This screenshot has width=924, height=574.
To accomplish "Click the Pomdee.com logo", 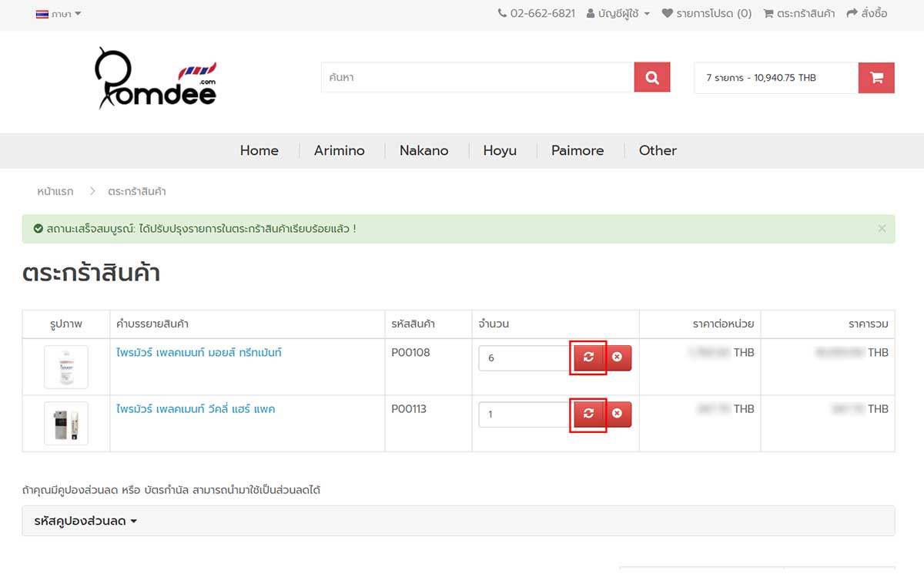I will point(156,79).
